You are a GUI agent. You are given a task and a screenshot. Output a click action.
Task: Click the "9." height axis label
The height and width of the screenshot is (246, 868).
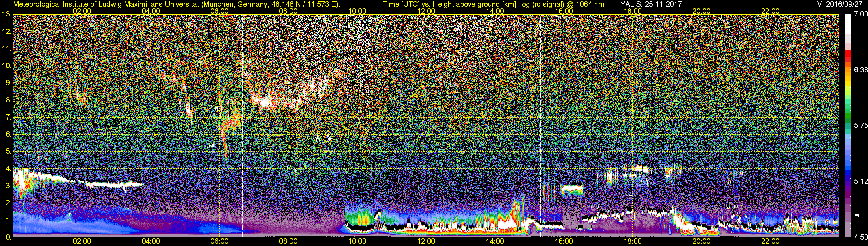coord(8,83)
